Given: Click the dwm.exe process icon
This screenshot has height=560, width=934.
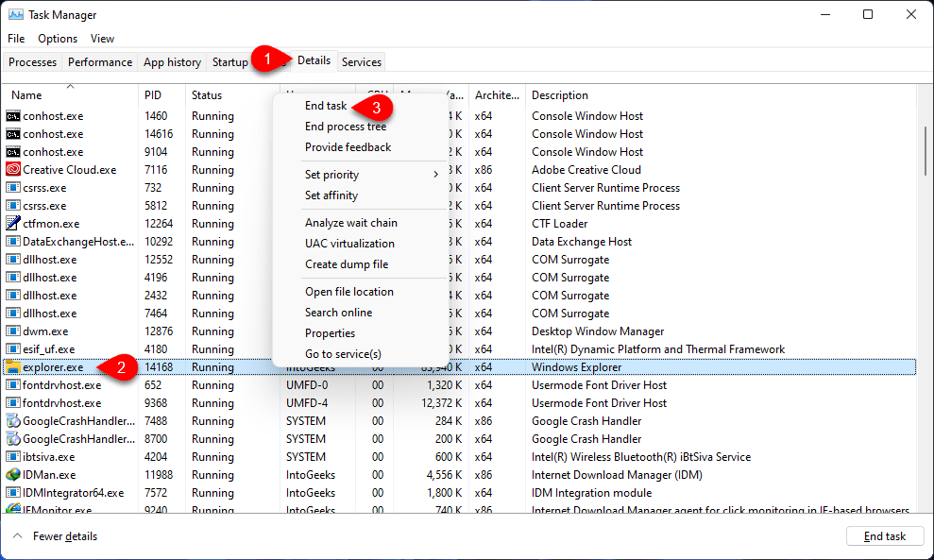Looking at the screenshot, I should [12, 331].
